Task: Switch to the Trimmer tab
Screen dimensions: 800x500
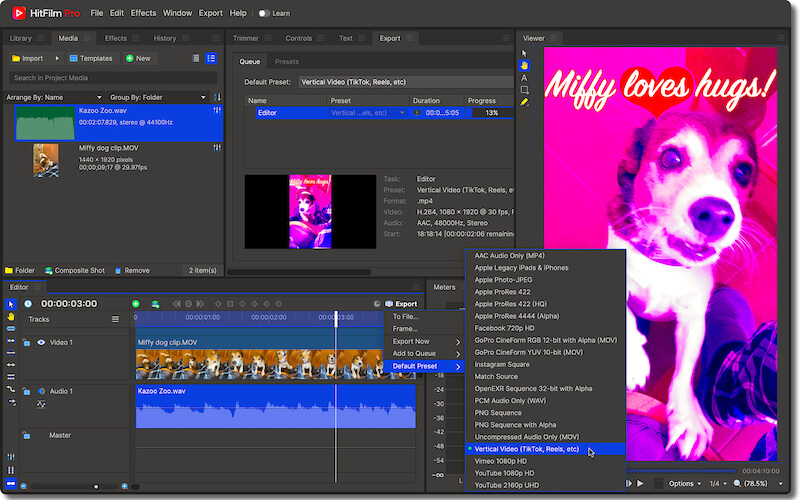Action: (245, 38)
